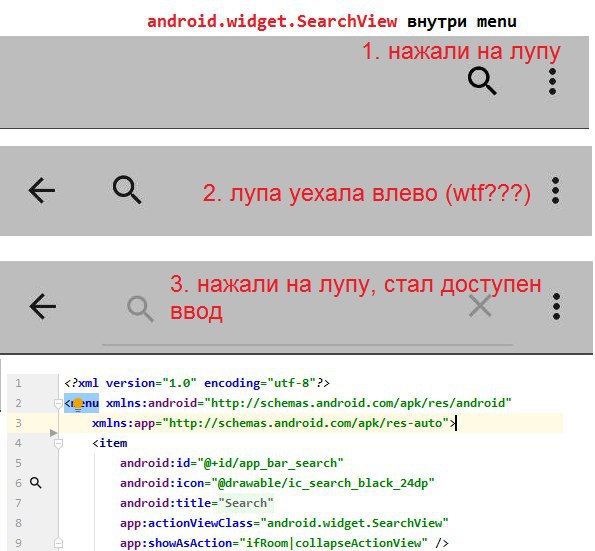Image resolution: width=595 pixels, height=551 pixels.
Task: Click the yellow lightbulb intention icon on line 2
Action: coord(78,404)
